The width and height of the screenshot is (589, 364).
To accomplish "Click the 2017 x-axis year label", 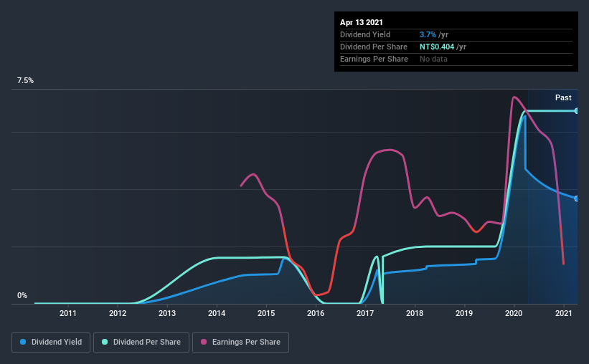I will coord(364,313).
